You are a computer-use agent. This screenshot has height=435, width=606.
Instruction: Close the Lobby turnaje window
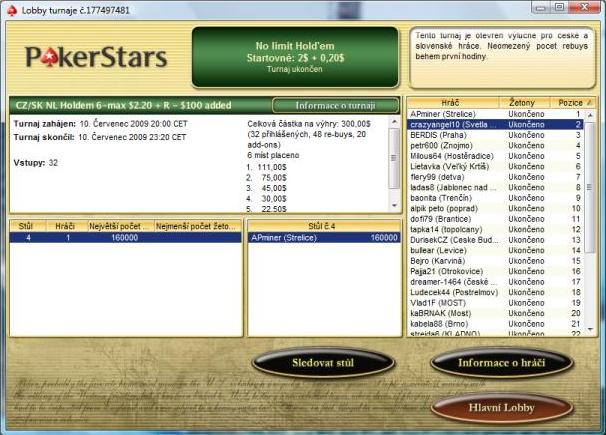coord(584,7)
